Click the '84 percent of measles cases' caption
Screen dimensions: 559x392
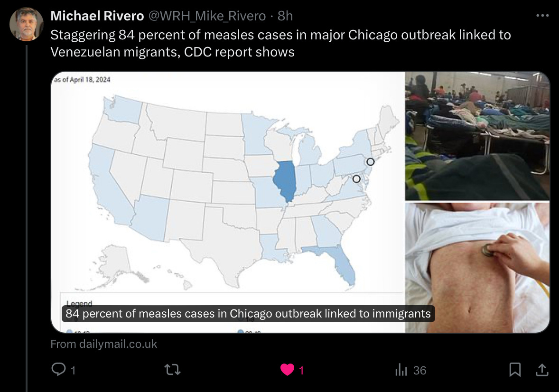(248, 314)
